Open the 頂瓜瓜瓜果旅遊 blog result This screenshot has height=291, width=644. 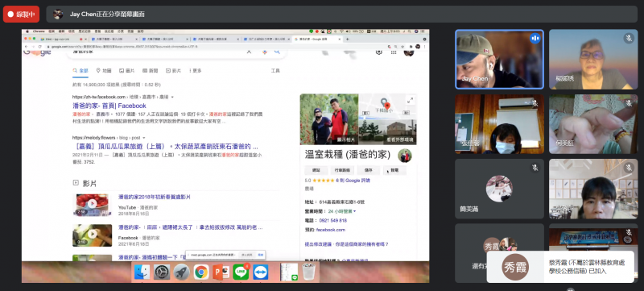click(x=165, y=147)
